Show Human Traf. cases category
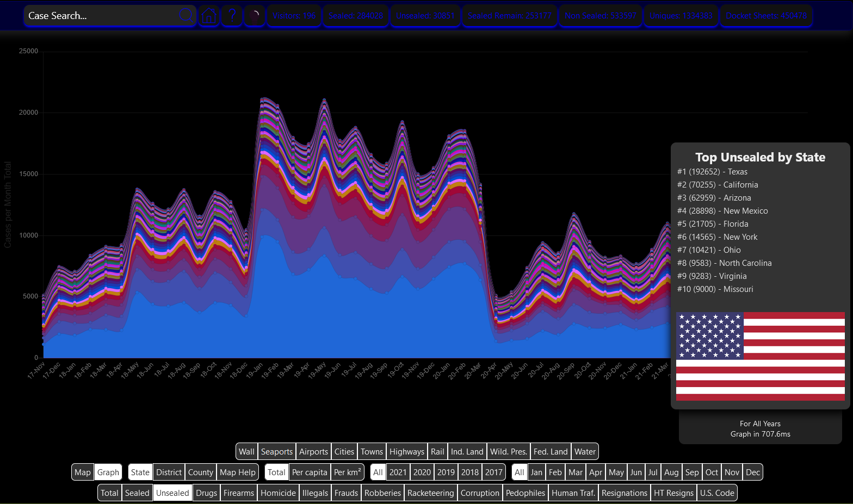Screen dimensions: 853x504 coord(573,493)
